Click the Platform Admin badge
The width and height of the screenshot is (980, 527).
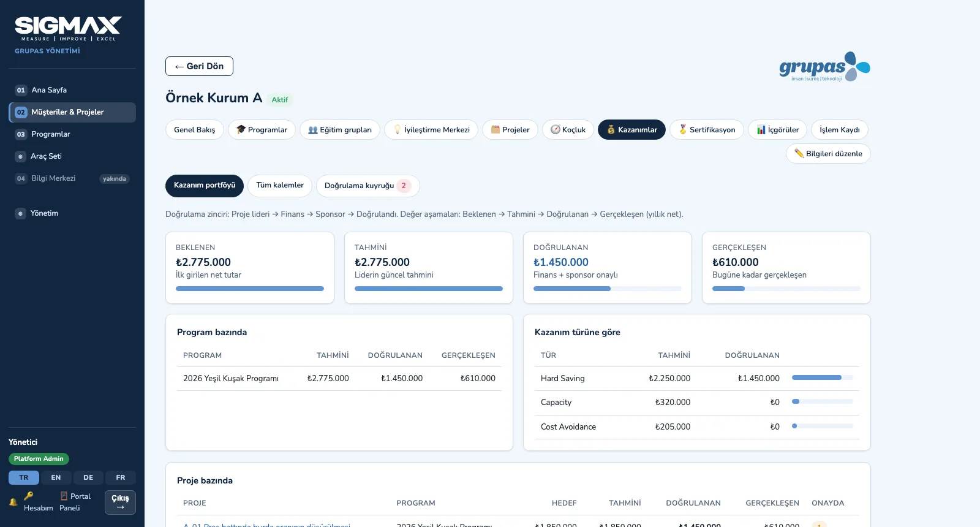pos(39,459)
